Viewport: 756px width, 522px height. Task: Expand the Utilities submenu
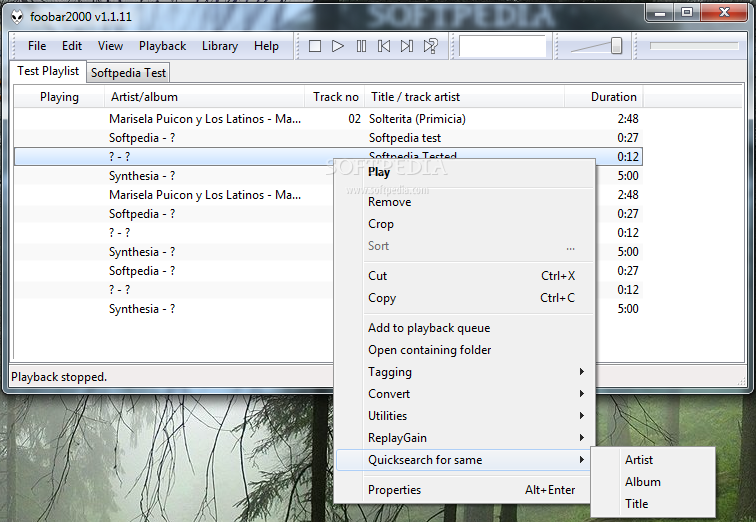tap(465, 415)
